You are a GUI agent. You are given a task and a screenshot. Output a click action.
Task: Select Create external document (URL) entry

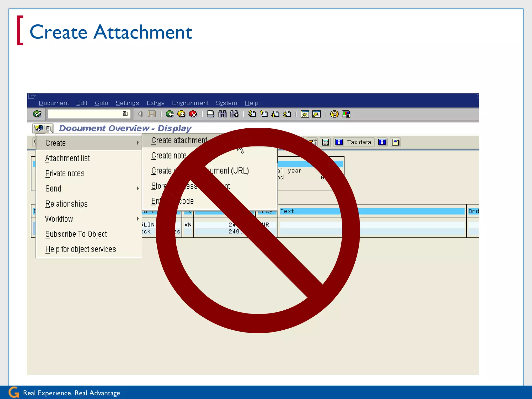200,171
